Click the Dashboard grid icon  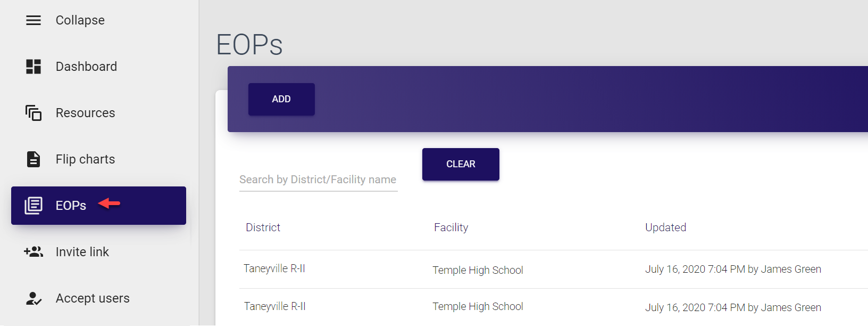[x=34, y=67]
